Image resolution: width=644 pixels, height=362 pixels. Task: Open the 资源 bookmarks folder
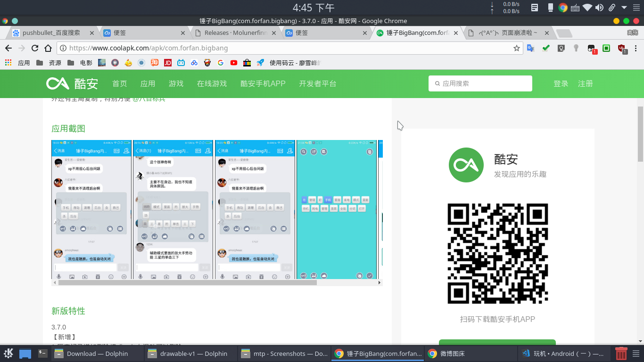(49, 62)
